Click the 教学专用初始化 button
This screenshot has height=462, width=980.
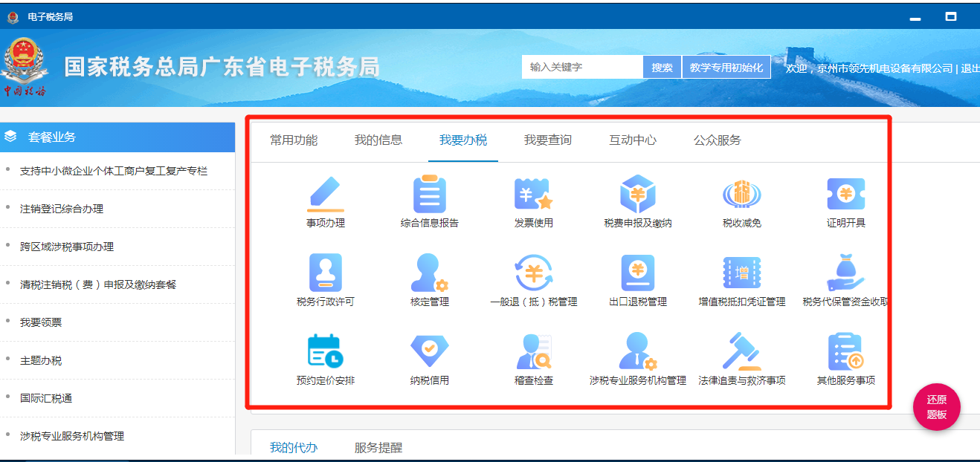726,67
